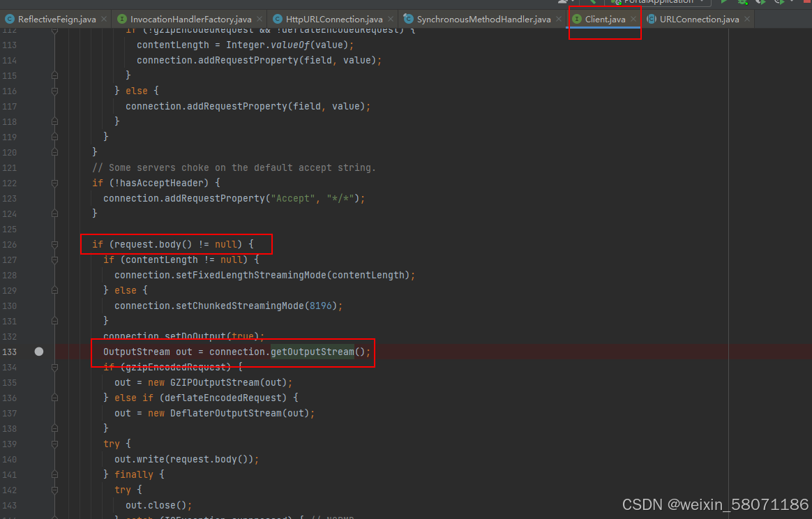
Task: Collapse the try block fold on line 139
Action: 54,444
